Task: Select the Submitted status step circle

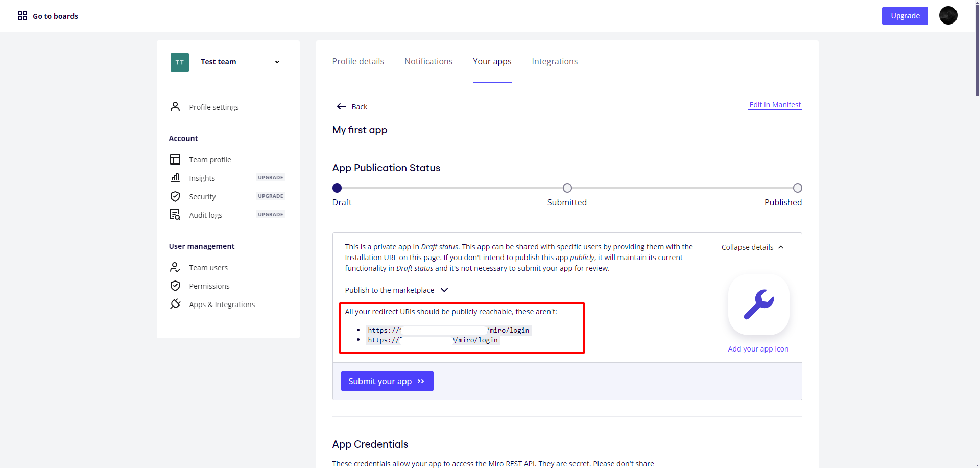Action: coord(567,188)
